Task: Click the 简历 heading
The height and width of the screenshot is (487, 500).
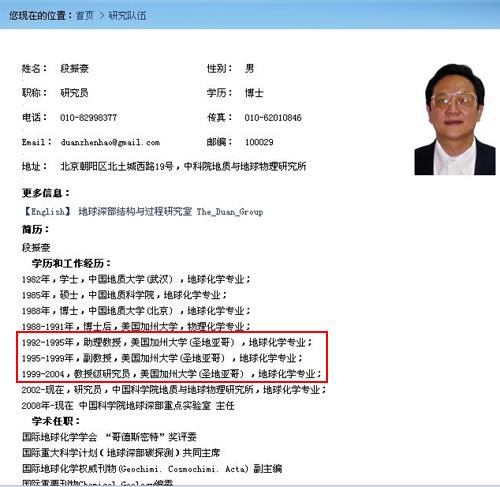Action: (36, 229)
